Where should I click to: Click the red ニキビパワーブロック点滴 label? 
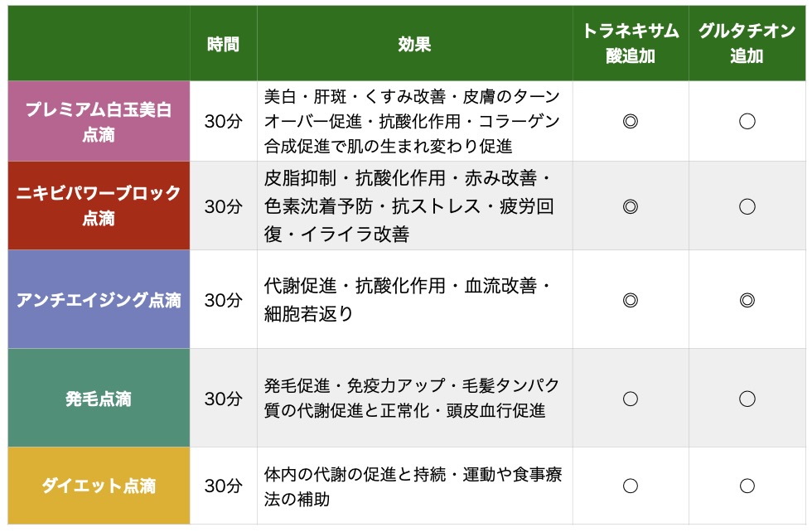point(99,206)
